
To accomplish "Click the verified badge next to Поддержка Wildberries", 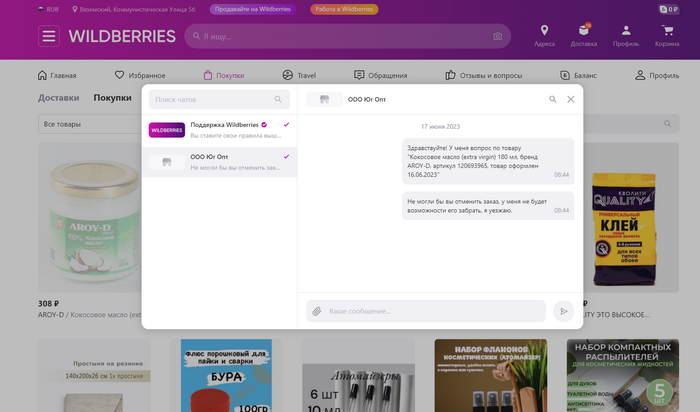I will click(264, 125).
